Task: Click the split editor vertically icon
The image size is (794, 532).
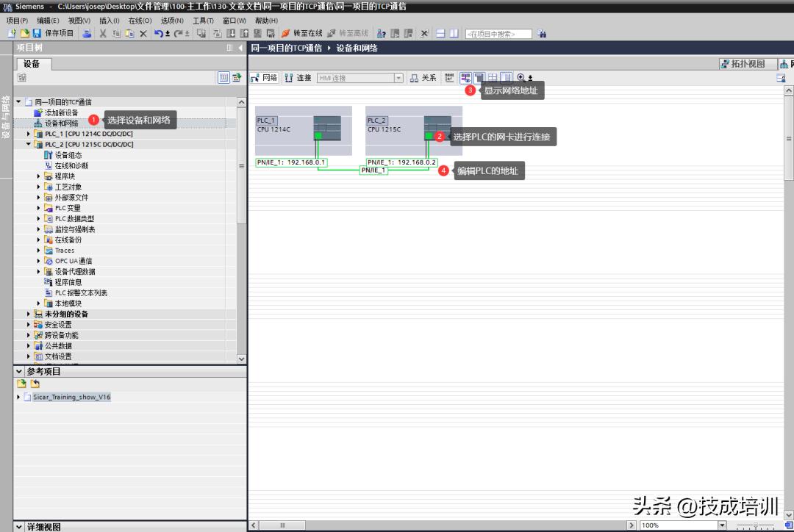Action: coord(454,33)
